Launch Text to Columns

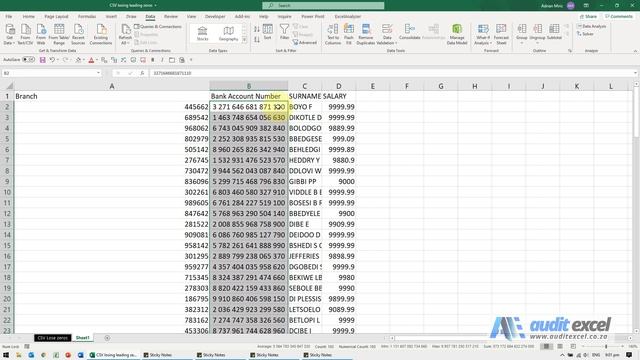pyautogui.click(x=333, y=34)
